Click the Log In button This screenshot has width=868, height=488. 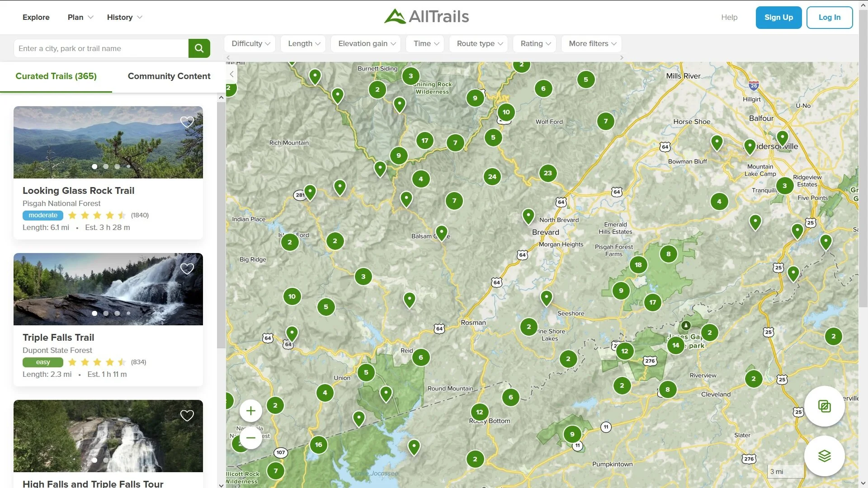pos(829,17)
